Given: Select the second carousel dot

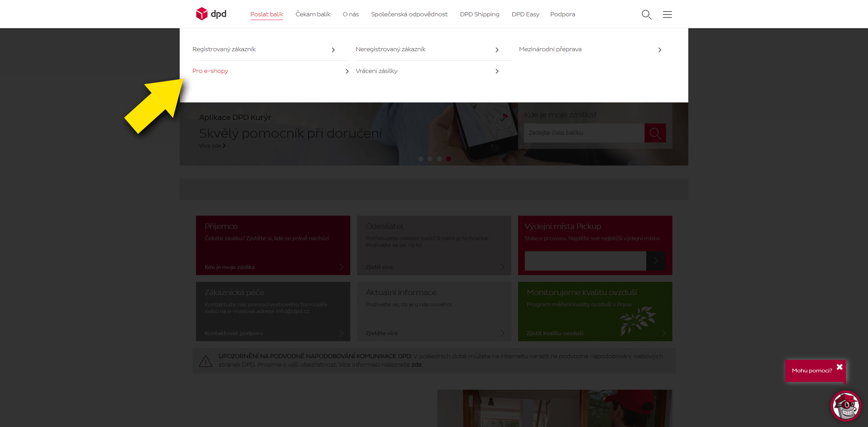Looking at the screenshot, I should point(430,159).
